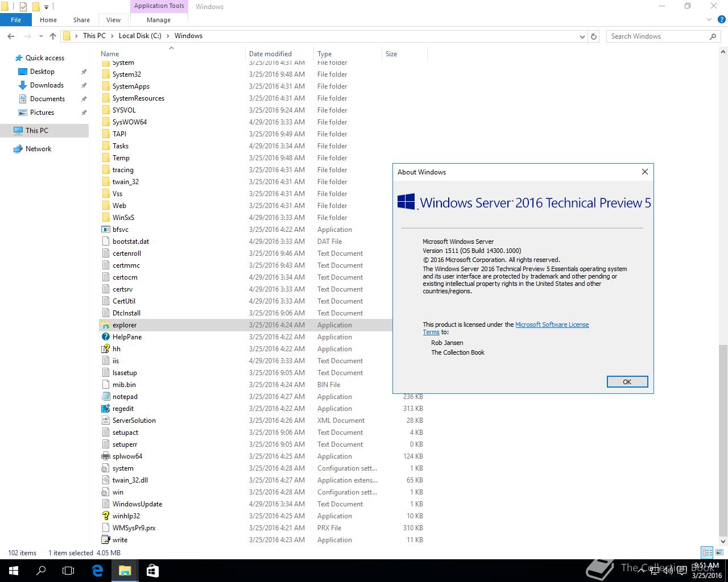Select the WinSxS folder icon

[x=105, y=218]
